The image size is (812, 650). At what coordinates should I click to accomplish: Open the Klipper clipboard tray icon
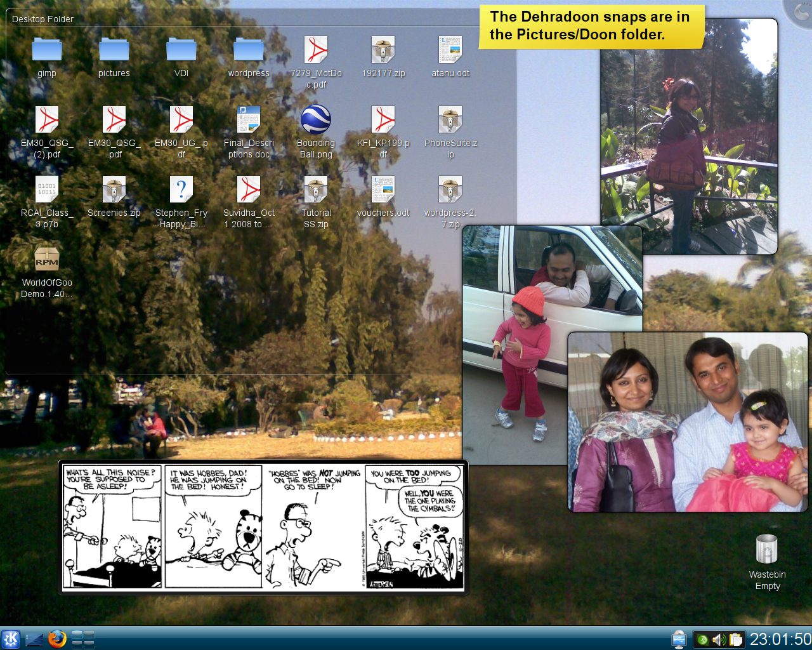(x=736, y=640)
